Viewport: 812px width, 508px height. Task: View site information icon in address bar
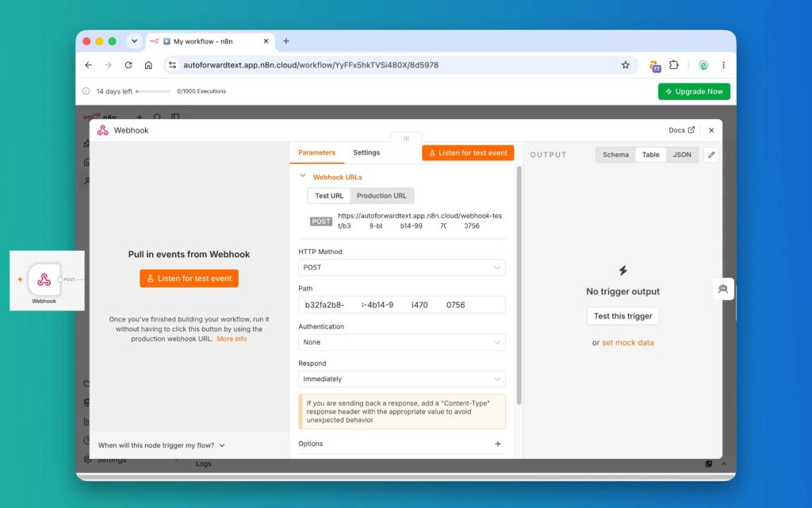[x=172, y=65]
